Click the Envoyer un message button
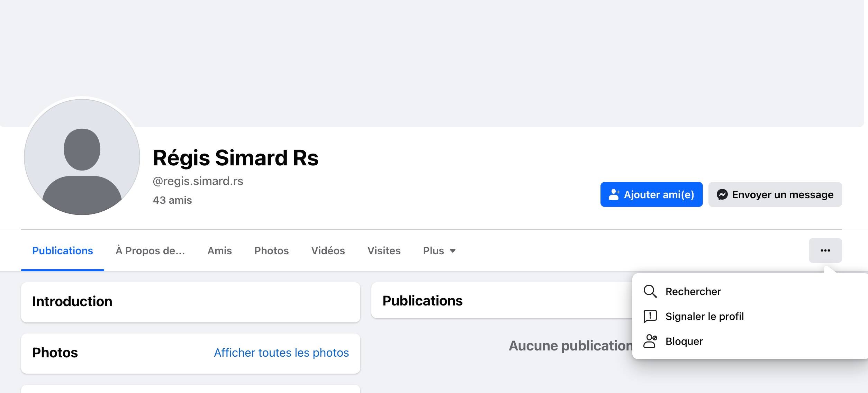The image size is (868, 393). coord(775,194)
